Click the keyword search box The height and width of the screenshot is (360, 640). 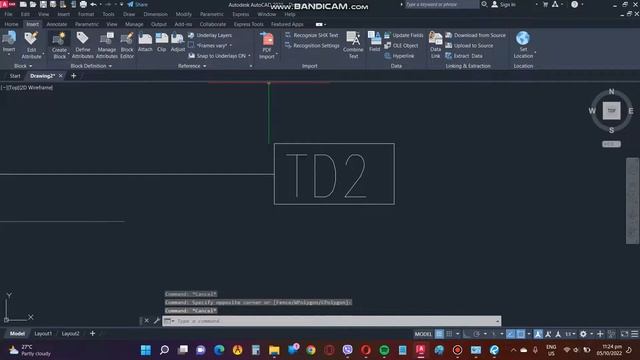pos(441,4)
